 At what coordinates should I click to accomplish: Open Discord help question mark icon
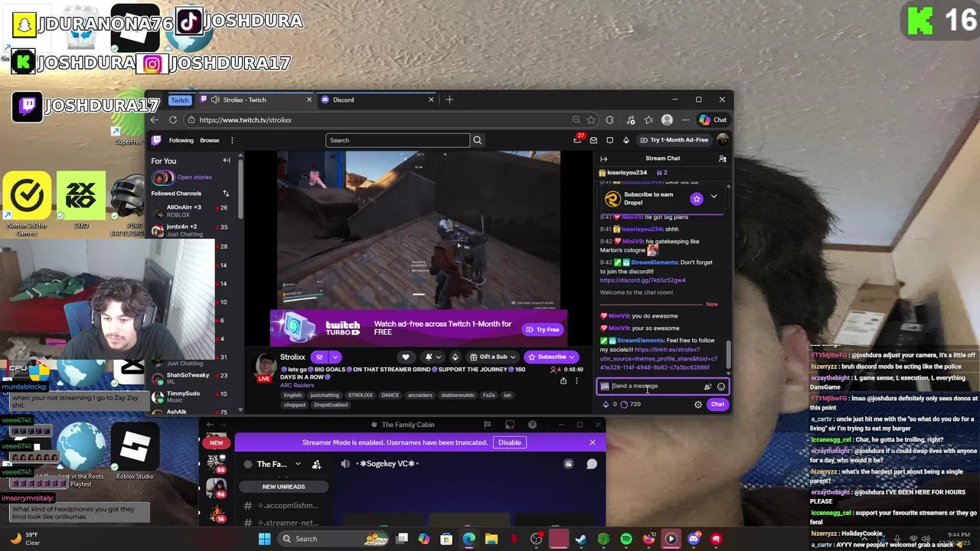pyautogui.click(x=532, y=425)
